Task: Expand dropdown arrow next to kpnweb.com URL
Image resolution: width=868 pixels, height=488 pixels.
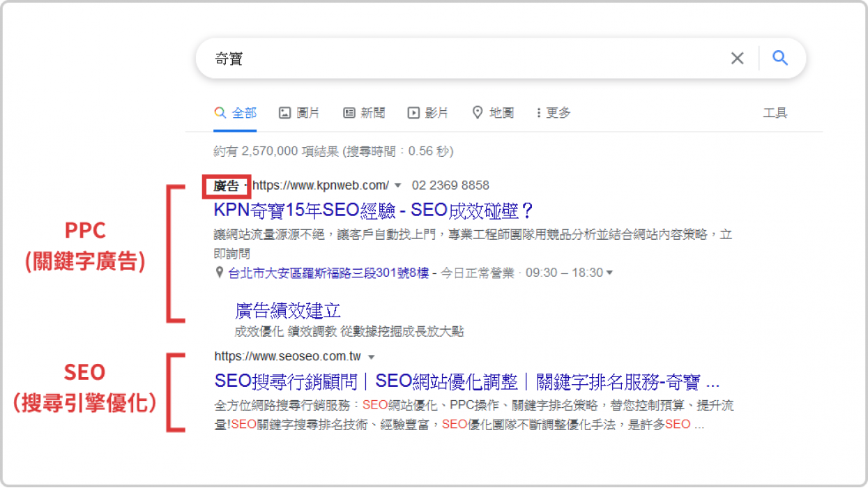Action: (x=398, y=185)
